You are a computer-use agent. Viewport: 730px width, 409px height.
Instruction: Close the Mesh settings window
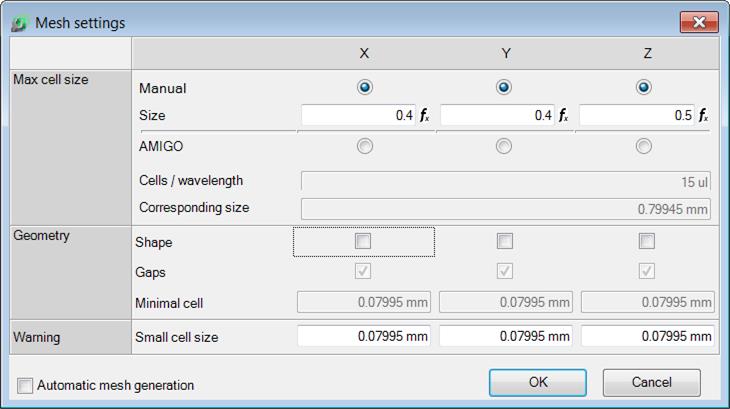(x=699, y=22)
